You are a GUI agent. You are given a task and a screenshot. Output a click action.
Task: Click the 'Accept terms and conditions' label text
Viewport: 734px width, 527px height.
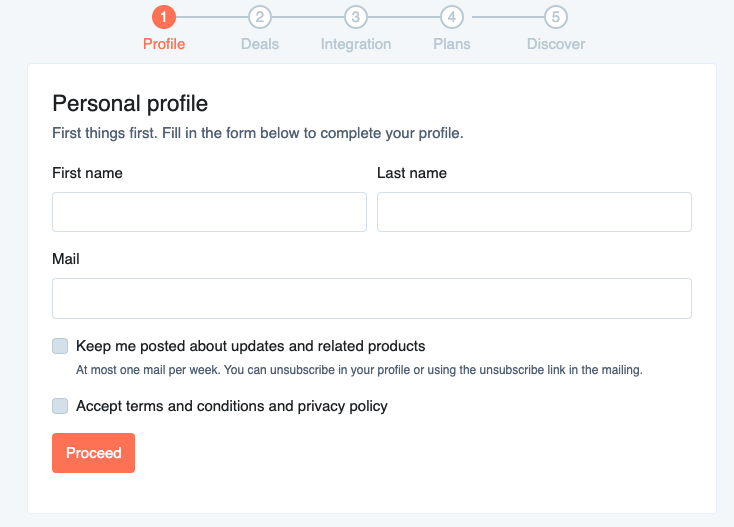(x=231, y=406)
